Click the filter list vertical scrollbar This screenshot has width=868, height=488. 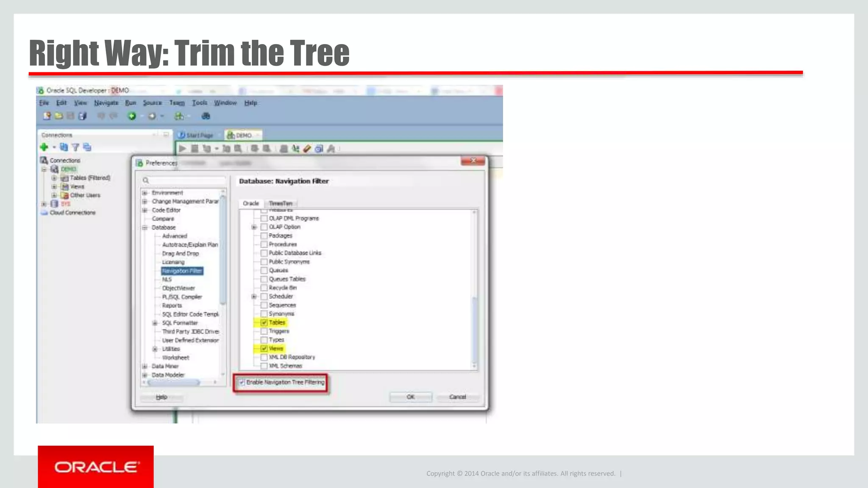tap(475, 330)
